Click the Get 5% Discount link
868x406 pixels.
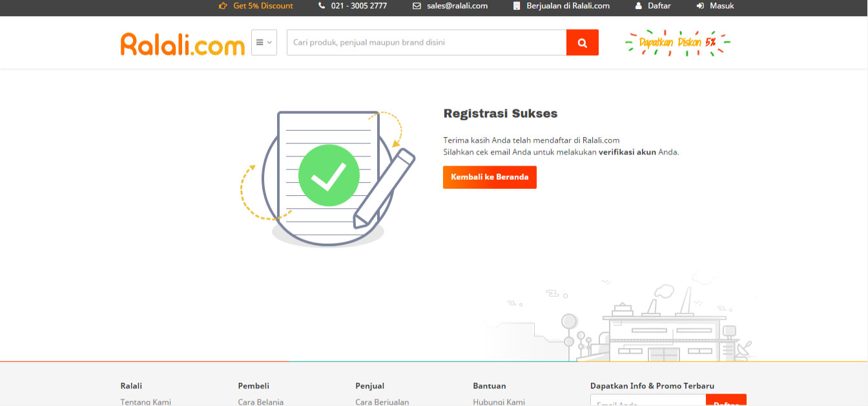point(263,6)
